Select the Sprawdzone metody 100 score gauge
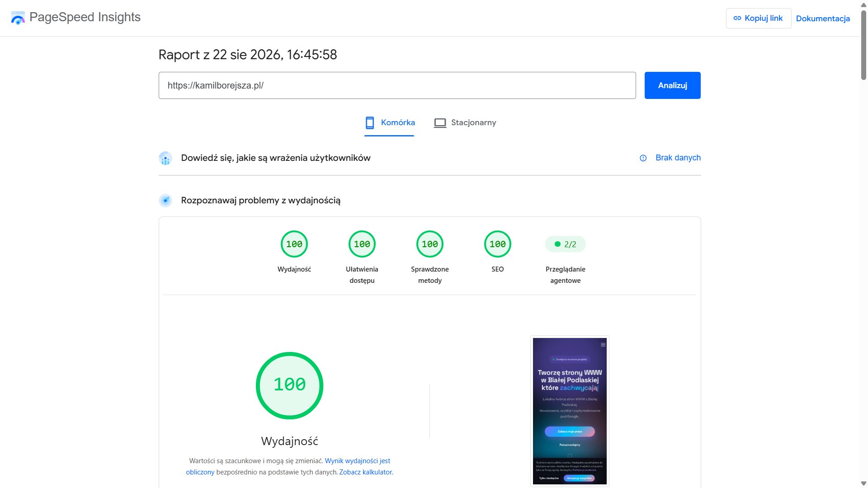Screen dimensions: 868x488 430,244
